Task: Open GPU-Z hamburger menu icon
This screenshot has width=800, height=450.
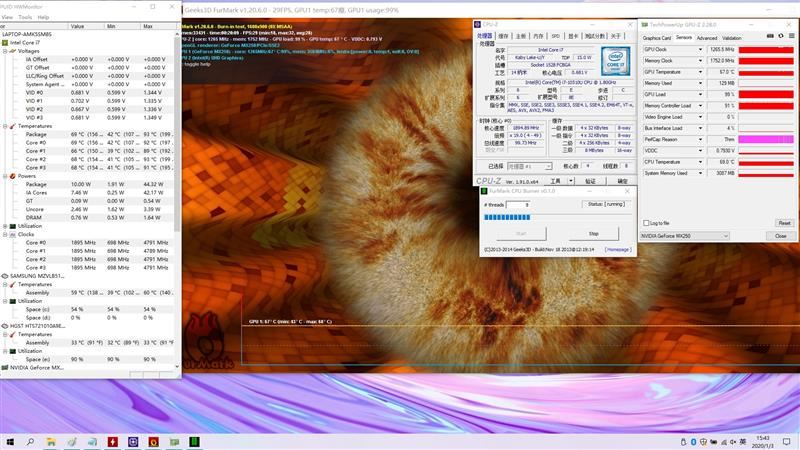Action: coord(791,36)
